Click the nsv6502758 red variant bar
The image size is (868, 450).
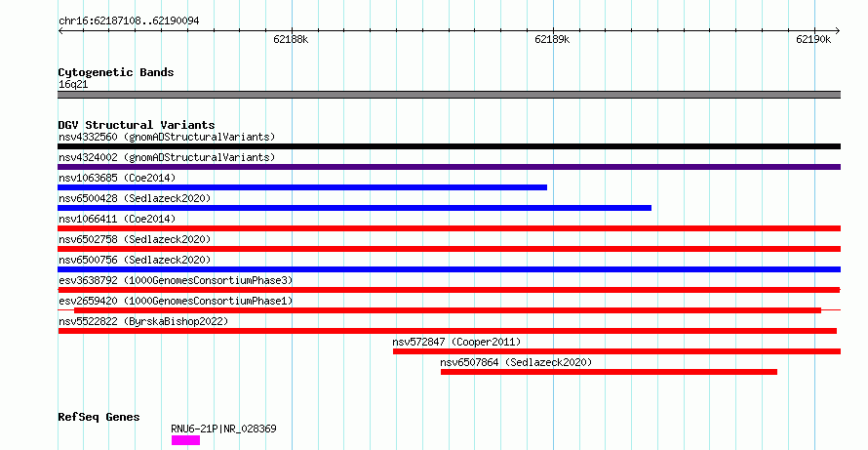coord(449,249)
